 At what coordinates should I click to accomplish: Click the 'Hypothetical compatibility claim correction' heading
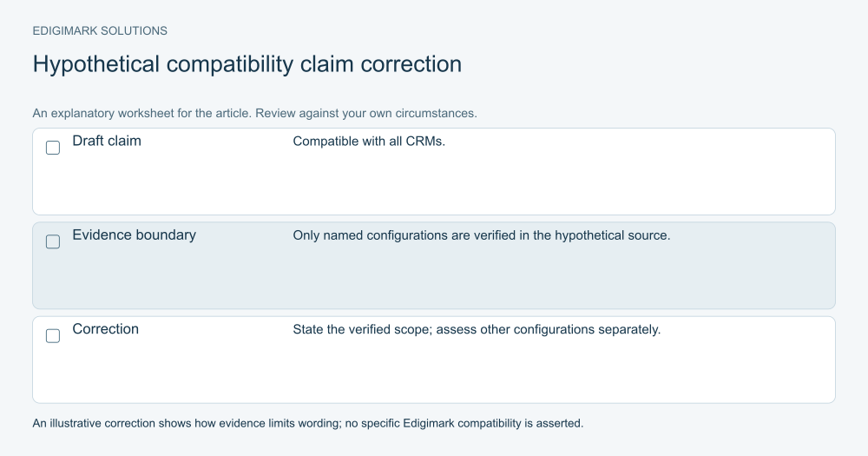[247, 64]
